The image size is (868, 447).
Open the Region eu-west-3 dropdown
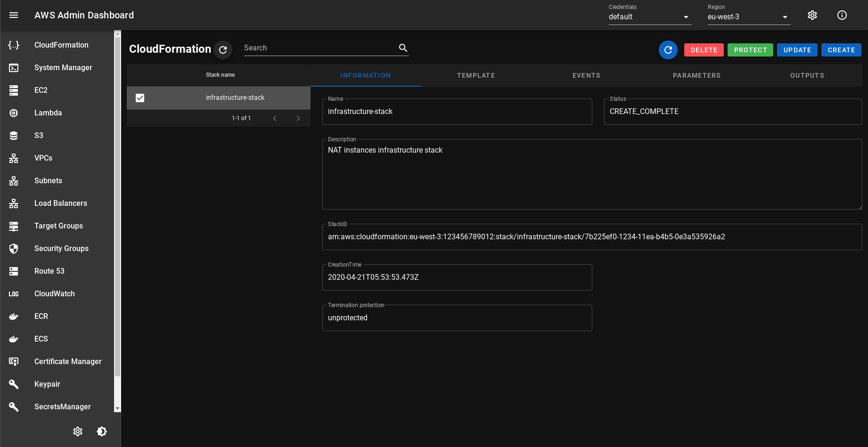749,17
